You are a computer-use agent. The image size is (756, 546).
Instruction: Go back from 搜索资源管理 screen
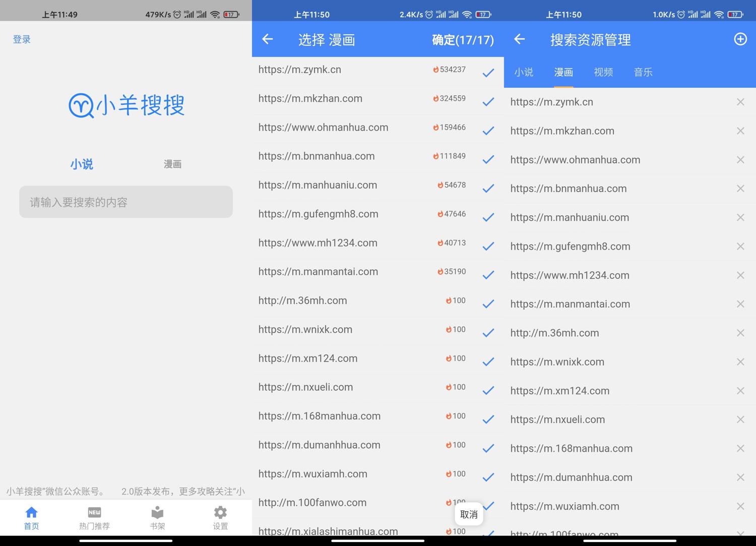[x=520, y=39]
